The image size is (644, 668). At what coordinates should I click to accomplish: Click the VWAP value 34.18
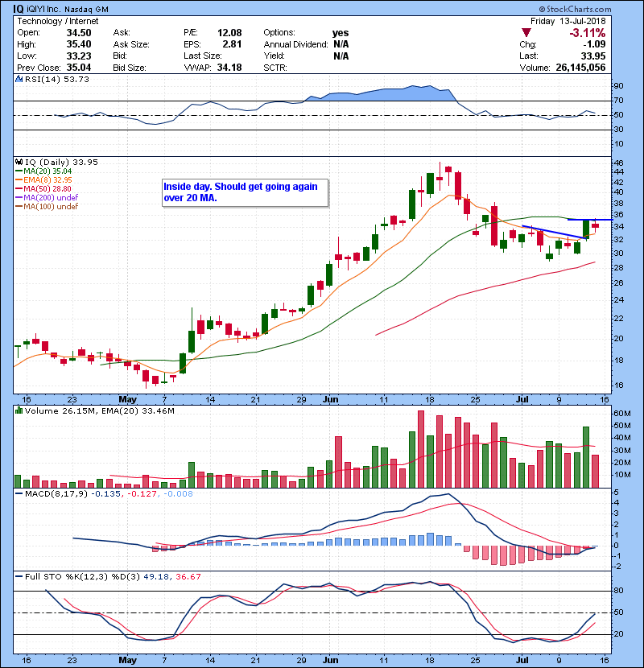coord(229,68)
